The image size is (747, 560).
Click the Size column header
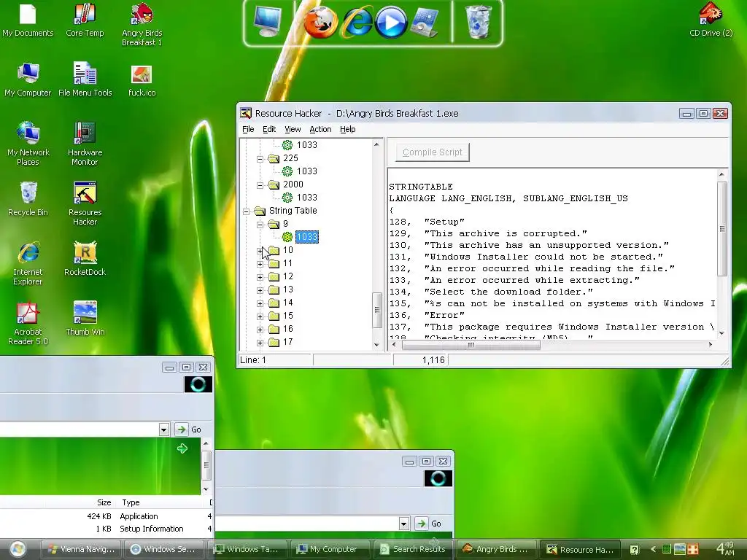pos(104,502)
